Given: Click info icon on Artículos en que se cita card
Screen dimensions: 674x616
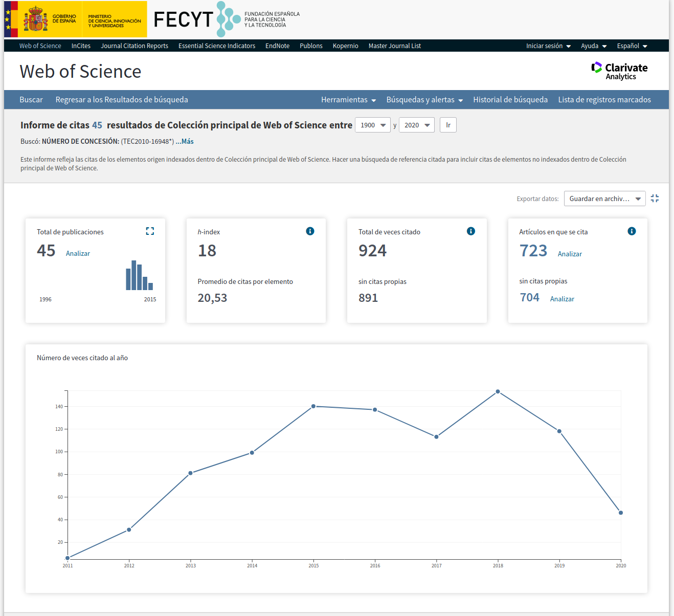Looking at the screenshot, I should pos(632,231).
